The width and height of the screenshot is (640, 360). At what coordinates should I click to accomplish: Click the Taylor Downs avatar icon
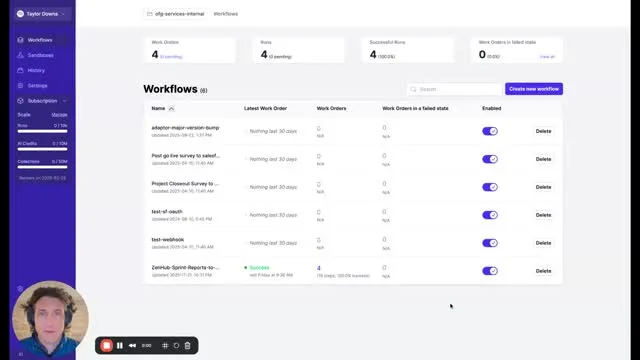[x=20, y=14]
